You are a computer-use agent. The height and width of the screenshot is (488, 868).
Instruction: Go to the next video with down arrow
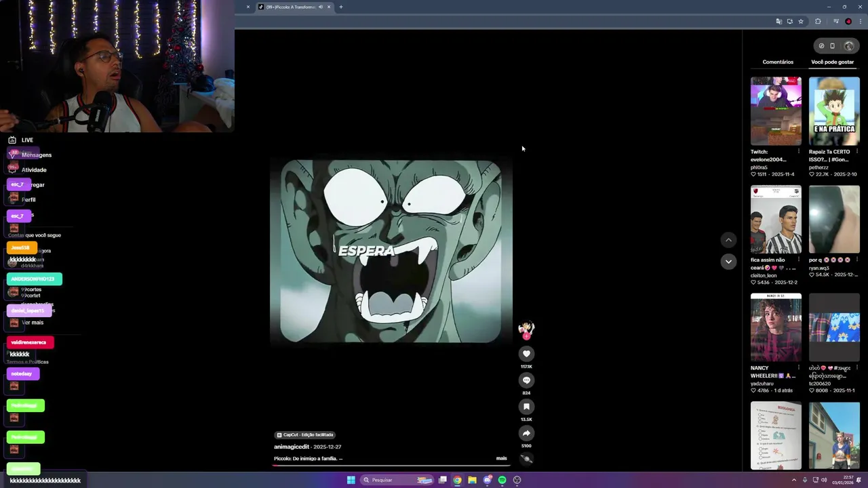point(728,262)
